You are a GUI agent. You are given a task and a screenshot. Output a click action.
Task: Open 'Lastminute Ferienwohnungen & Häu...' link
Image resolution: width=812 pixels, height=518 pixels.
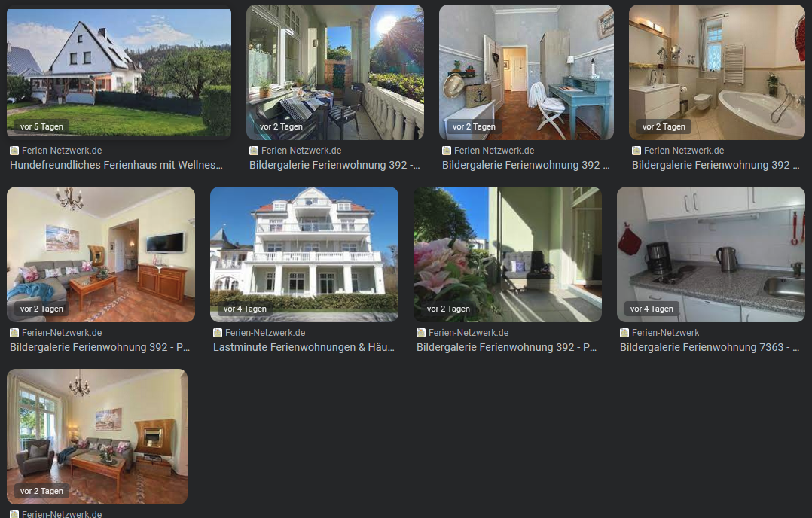coord(304,347)
